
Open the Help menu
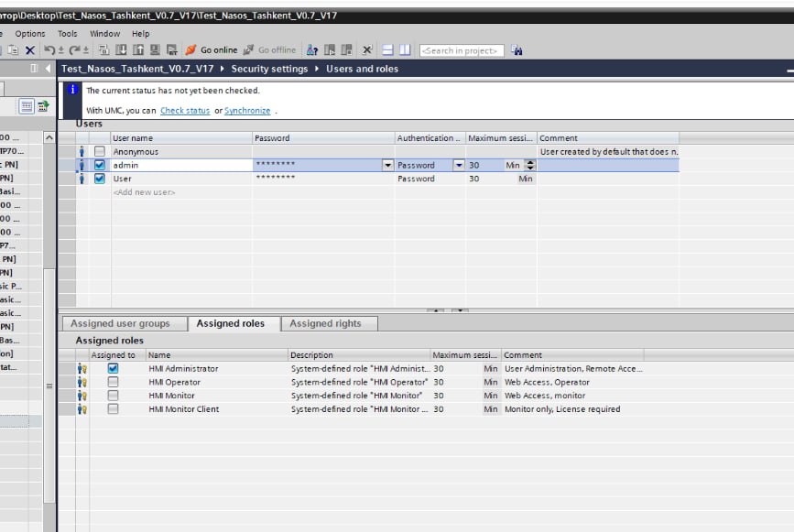click(x=141, y=33)
